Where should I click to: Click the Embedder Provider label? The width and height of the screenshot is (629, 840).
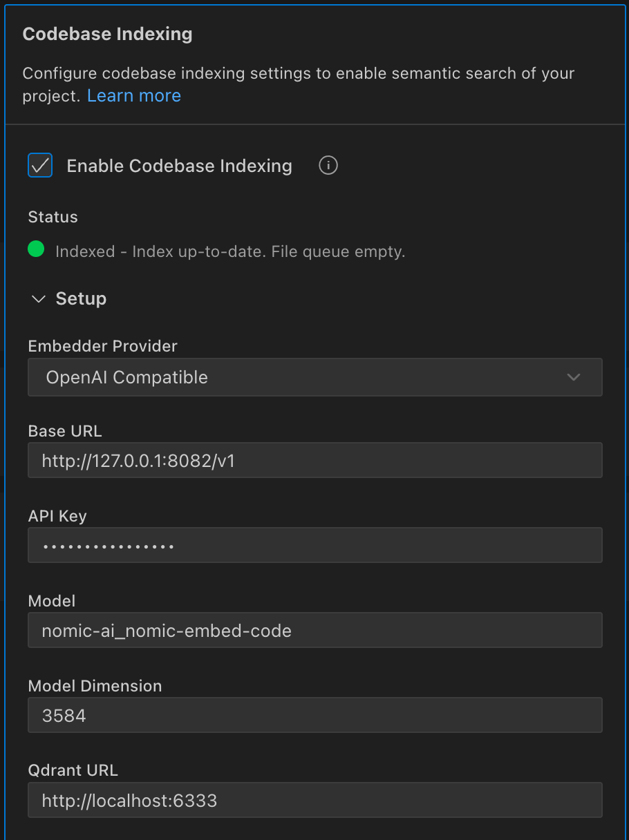click(x=102, y=345)
